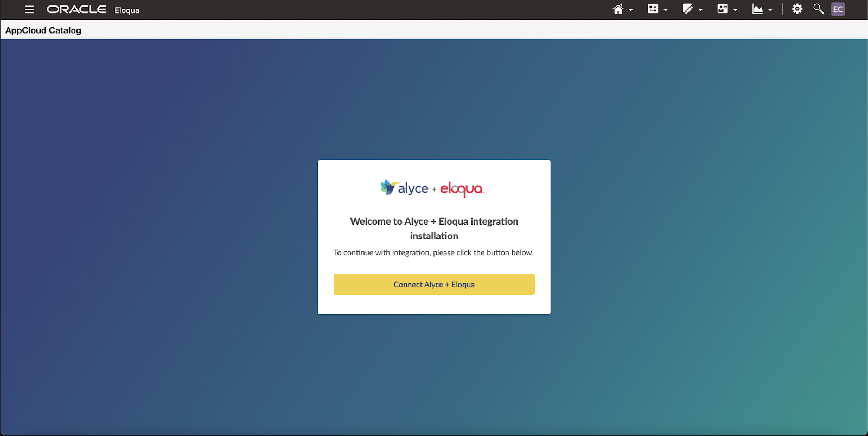Expand the Insight dropdown arrow
The image size is (868, 436).
pos(770,10)
